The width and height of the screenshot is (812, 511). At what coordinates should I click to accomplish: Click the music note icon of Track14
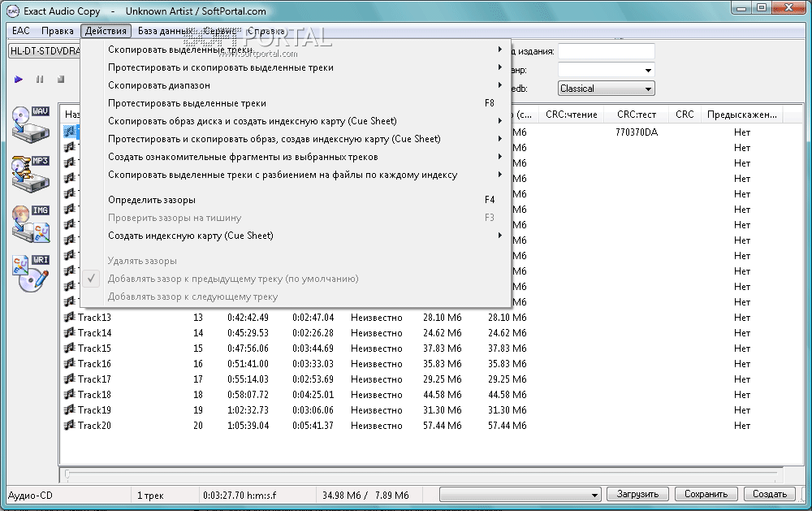69,333
